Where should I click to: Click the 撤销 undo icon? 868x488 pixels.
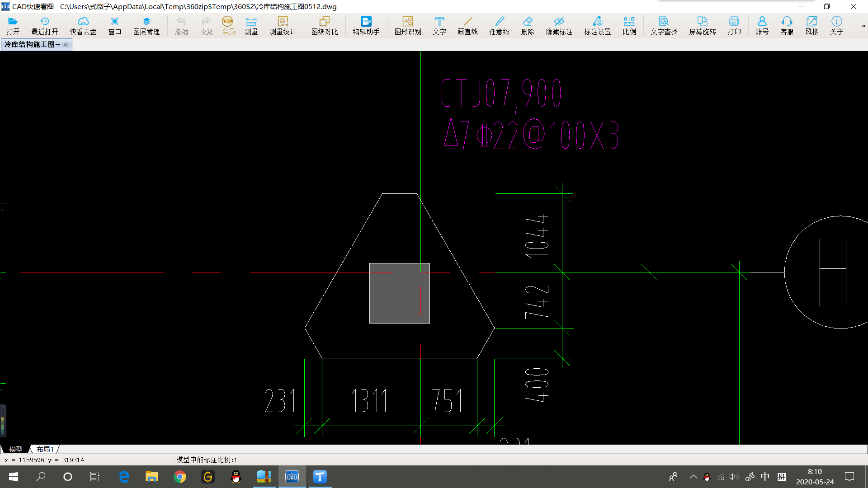(181, 26)
